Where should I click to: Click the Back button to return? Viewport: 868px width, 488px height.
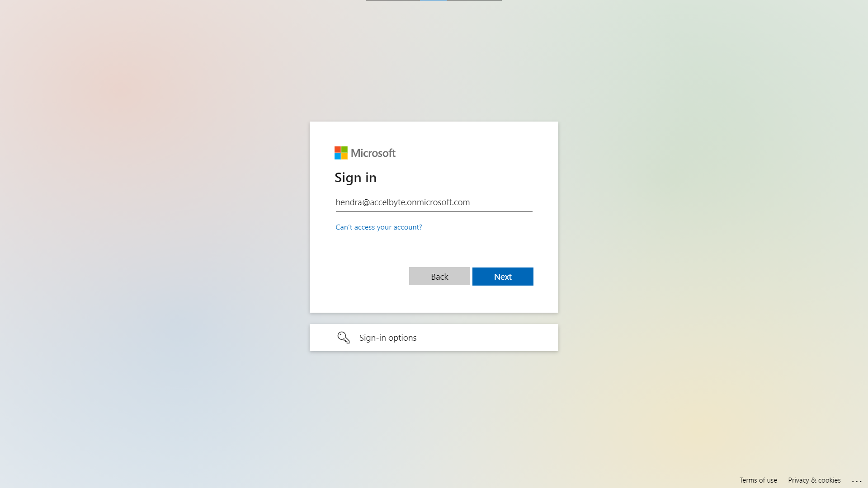439,276
